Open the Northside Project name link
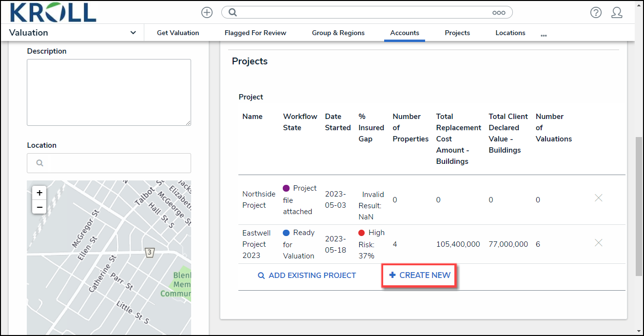The width and height of the screenshot is (644, 336). (x=259, y=200)
